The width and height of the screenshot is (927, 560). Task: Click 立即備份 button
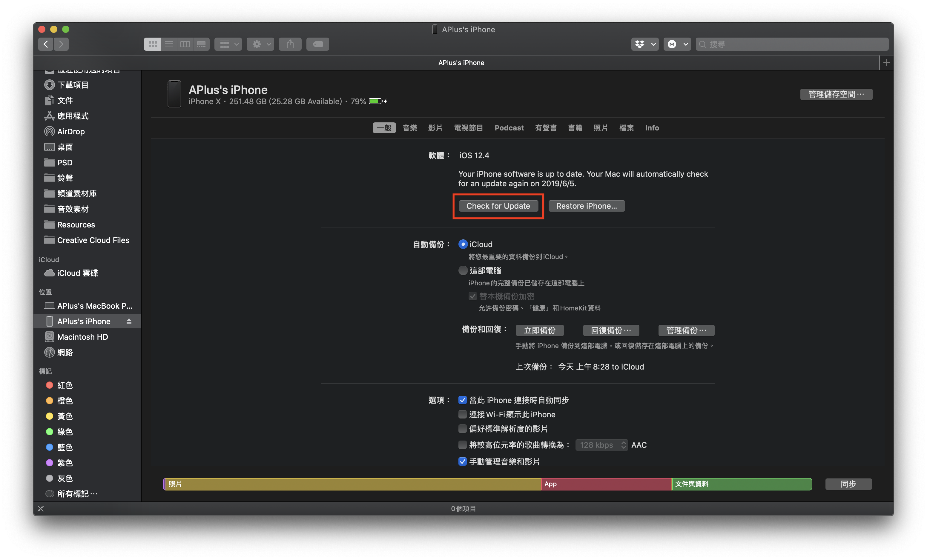click(540, 330)
